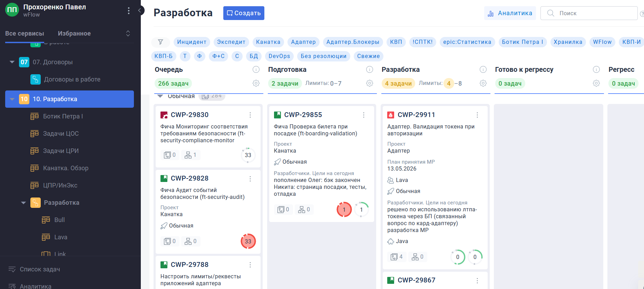Image resolution: width=644 pixels, height=289 pixels.
Task: Open the three-dot menu on card CWP-29828
Action: pos(250,179)
